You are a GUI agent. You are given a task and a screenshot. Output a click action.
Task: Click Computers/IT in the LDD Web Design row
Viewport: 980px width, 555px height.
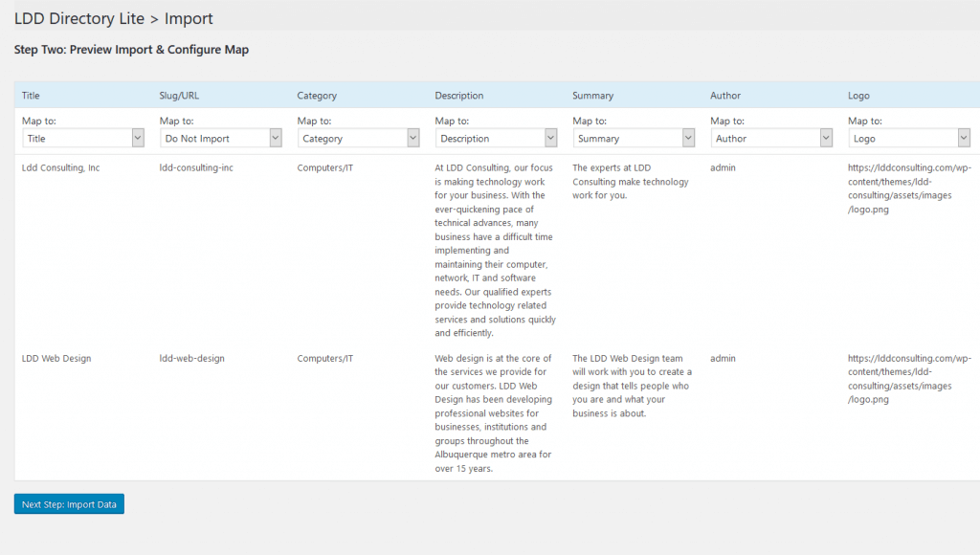pyautogui.click(x=325, y=358)
